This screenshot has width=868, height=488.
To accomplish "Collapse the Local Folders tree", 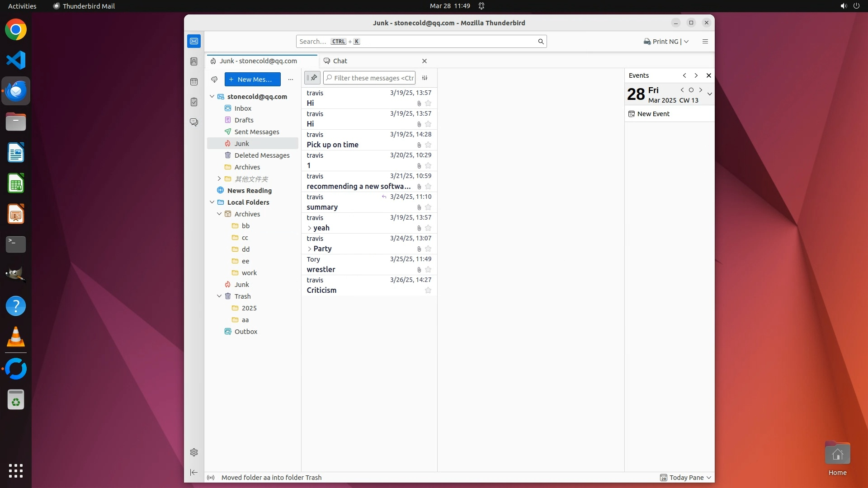I will [212, 202].
